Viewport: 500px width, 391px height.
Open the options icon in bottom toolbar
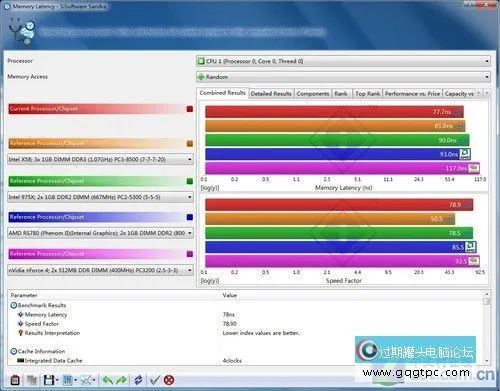click(x=15, y=380)
